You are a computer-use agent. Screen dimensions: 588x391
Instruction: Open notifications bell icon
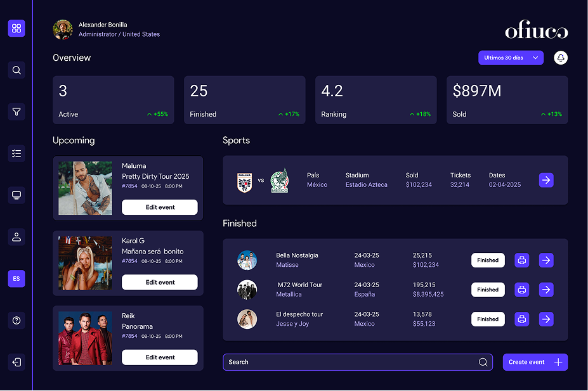(x=561, y=58)
